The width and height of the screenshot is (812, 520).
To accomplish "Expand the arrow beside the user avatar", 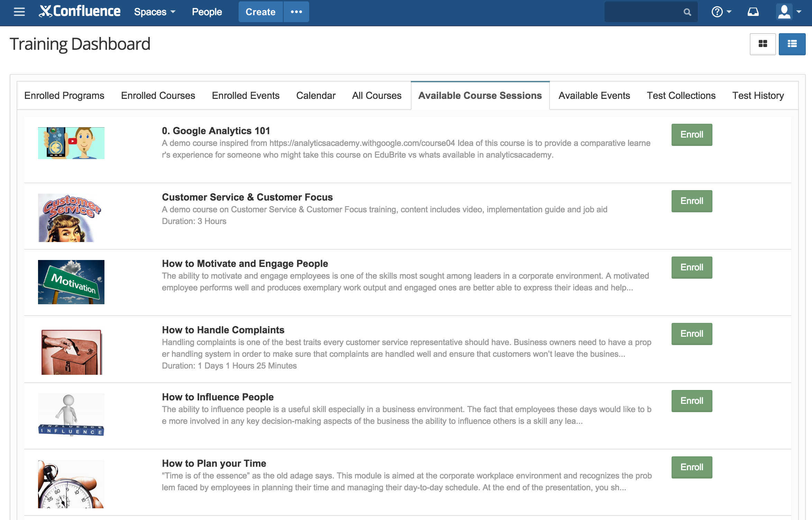I will [x=799, y=12].
